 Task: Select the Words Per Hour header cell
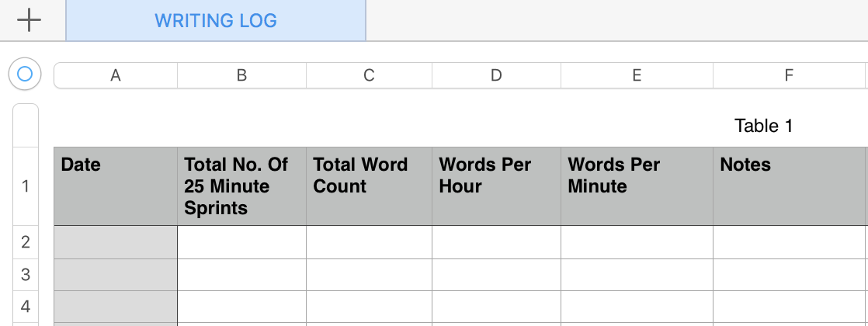pyautogui.click(x=497, y=186)
